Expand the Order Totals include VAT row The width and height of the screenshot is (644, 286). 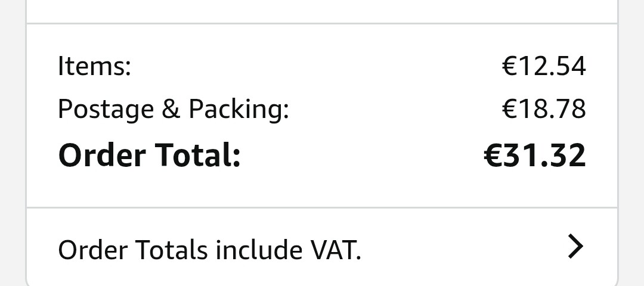coord(322,247)
